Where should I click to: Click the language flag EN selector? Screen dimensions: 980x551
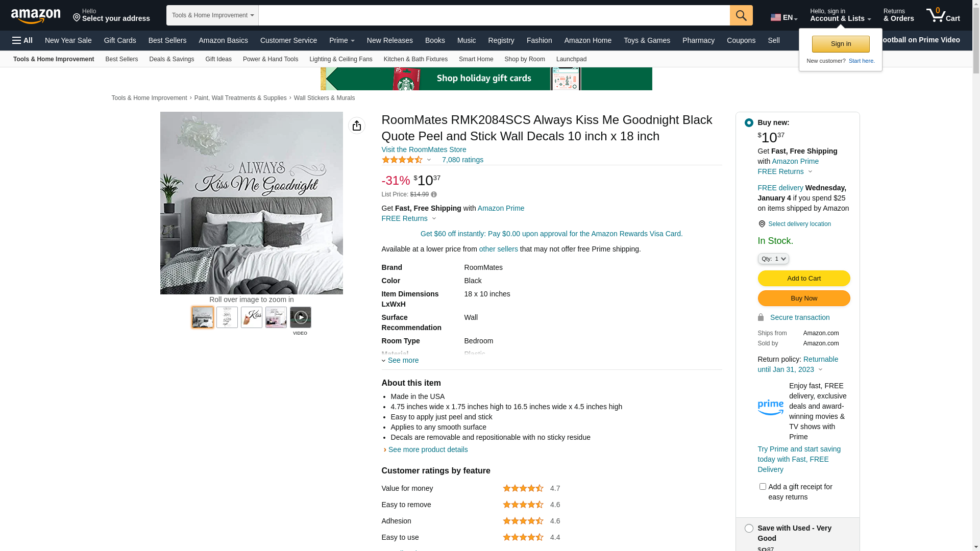783,18
